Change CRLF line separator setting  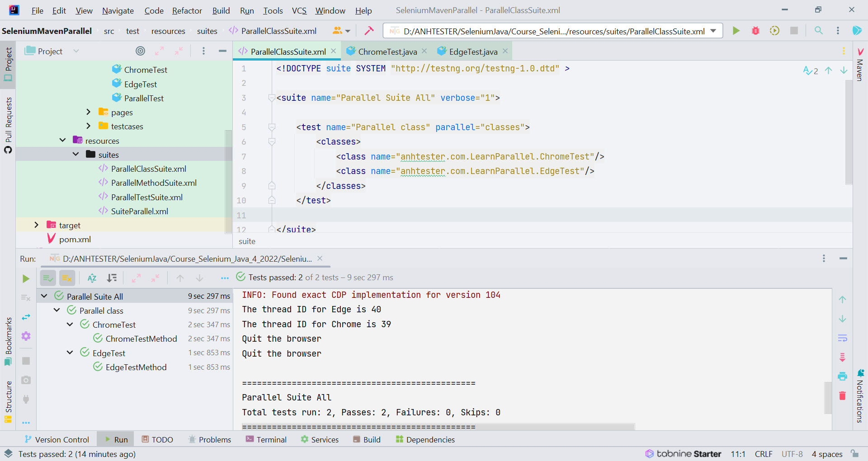[764, 454]
